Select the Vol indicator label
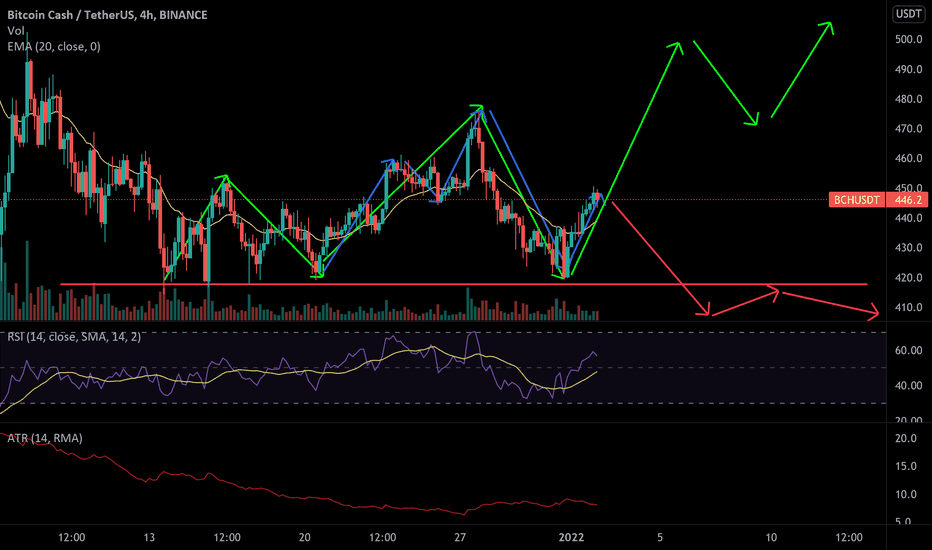 (15, 31)
